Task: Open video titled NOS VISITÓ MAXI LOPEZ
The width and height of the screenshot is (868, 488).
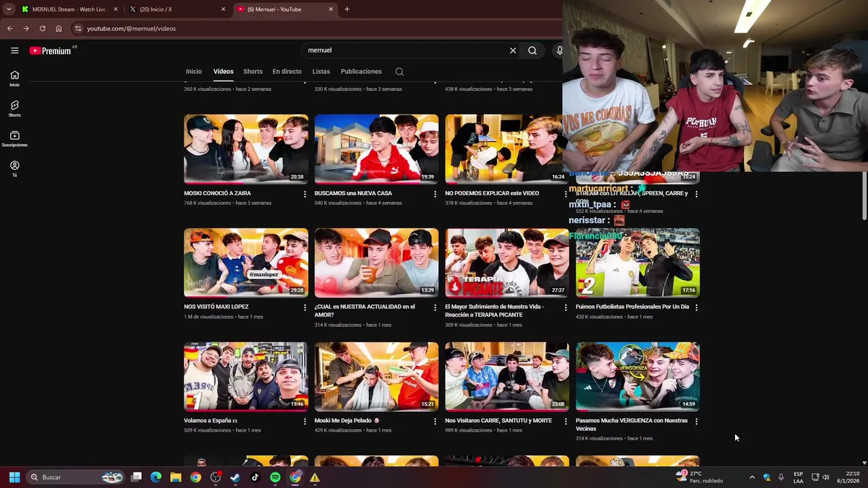Action: (216, 306)
